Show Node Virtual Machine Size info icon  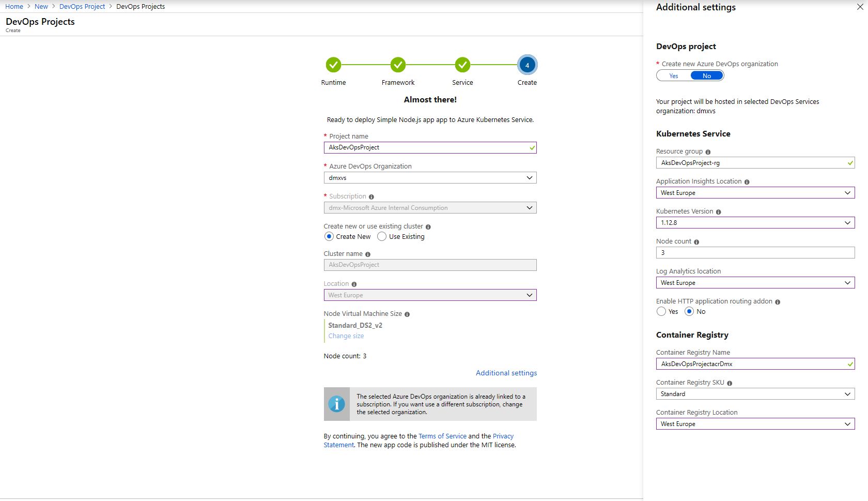click(407, 314)
